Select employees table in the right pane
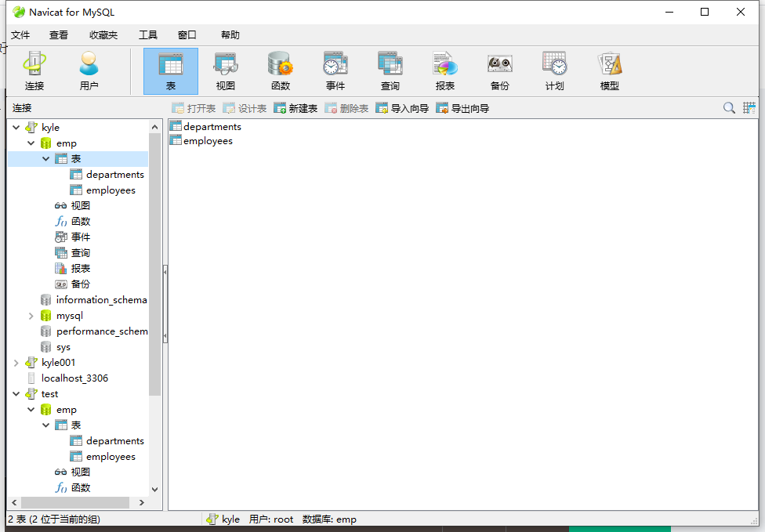Screen dimensions: 765x532 click(x=201, y=140)
